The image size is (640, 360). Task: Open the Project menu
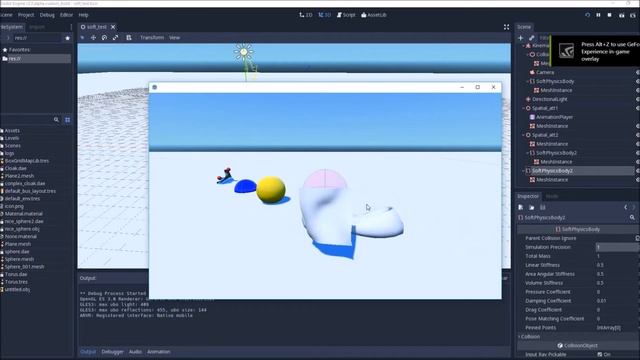pos(26,15)
